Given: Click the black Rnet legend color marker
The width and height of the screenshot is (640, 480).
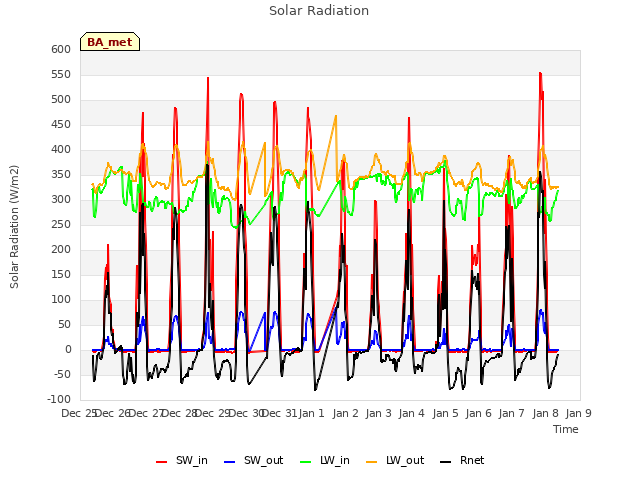Looking at the screenshot, I should pyautogui.click(x=446, y=462).
